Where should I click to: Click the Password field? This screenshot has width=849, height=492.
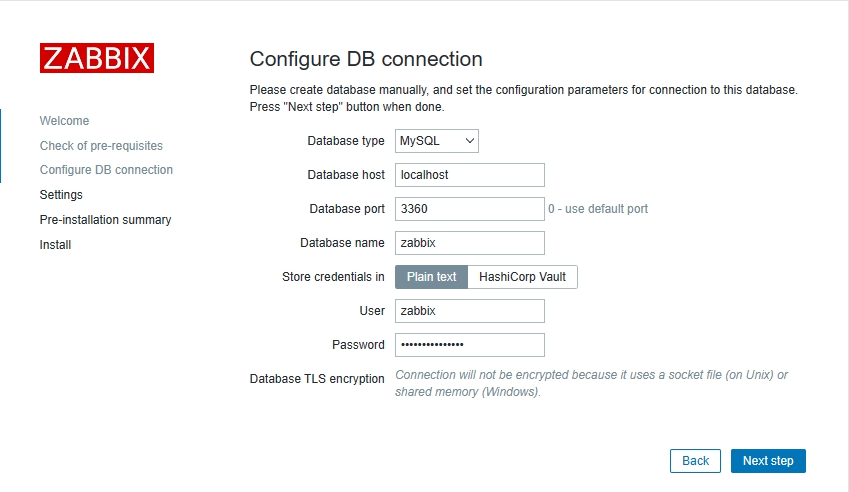(x=469, y=345)
